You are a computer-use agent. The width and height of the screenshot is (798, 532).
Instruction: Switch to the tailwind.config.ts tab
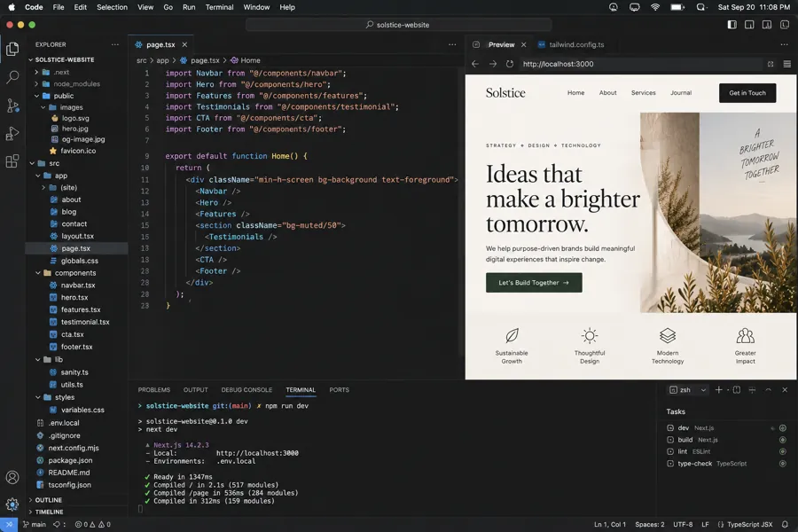coord(570,45)
